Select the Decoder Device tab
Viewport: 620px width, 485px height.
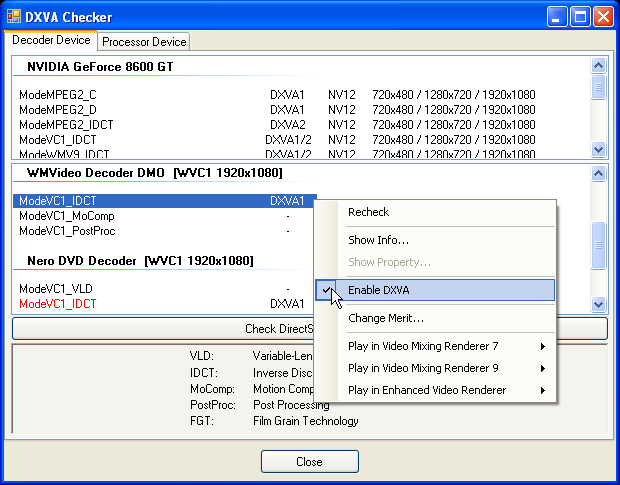click(x=51, y=40)
